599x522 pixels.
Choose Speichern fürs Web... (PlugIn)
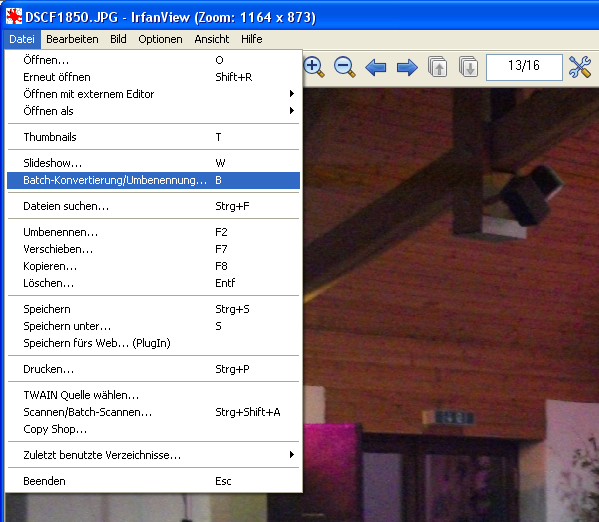[154, 343]
